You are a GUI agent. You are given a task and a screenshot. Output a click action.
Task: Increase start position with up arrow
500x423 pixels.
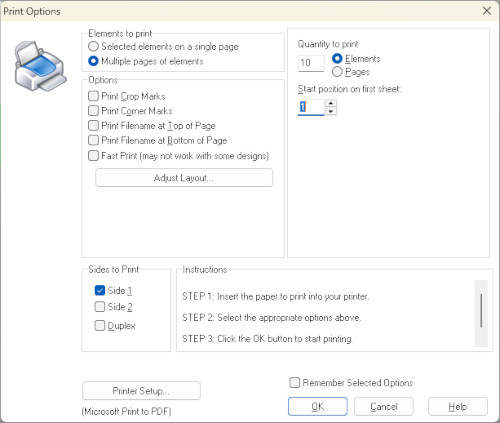click(x=331, y=103)
